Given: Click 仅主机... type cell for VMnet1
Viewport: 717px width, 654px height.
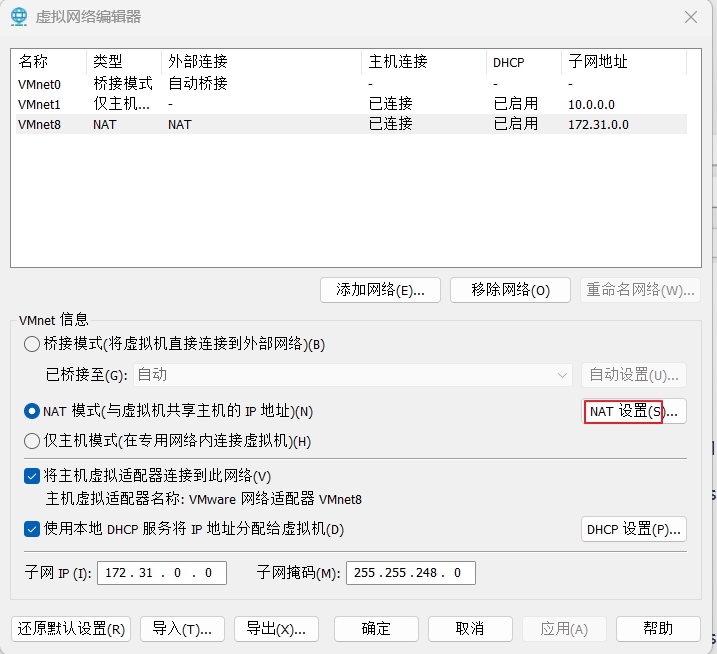Looking at the screenshot, I should coord(121,104).
